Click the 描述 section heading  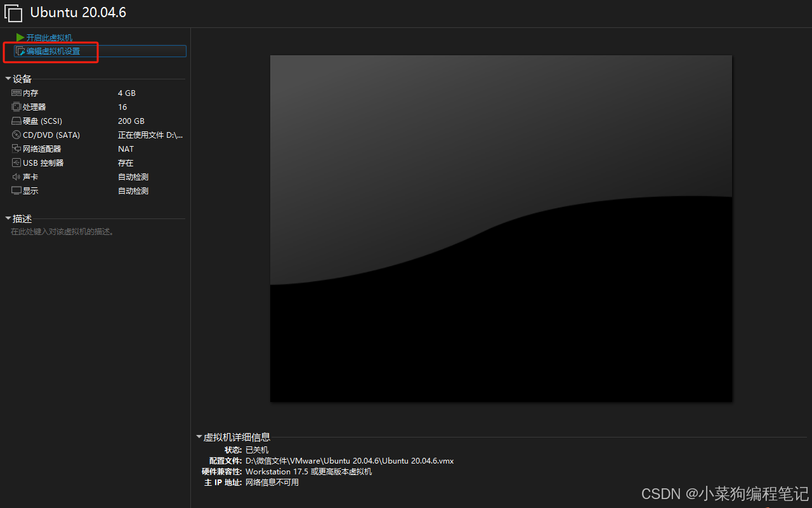22,218
